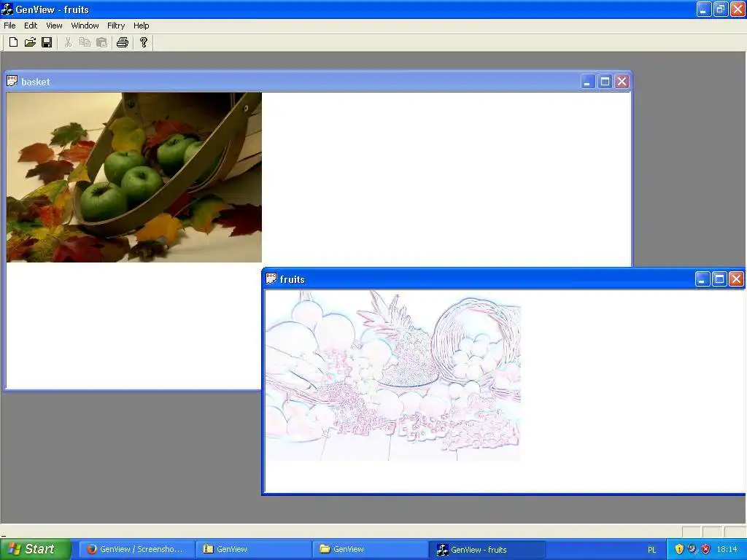Click the red shield alert tray icon
This screenshot has height=560, width=747.
point(705,549)
